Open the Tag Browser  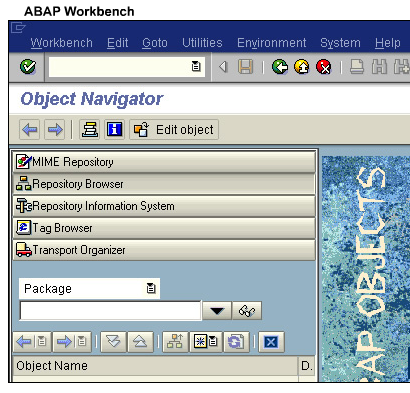point(164,228)
